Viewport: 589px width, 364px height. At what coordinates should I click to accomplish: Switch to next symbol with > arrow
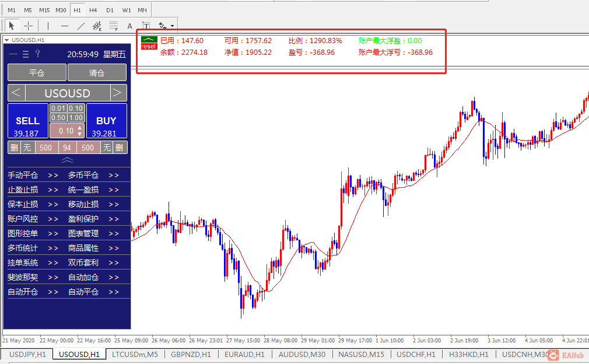(118, 93)
